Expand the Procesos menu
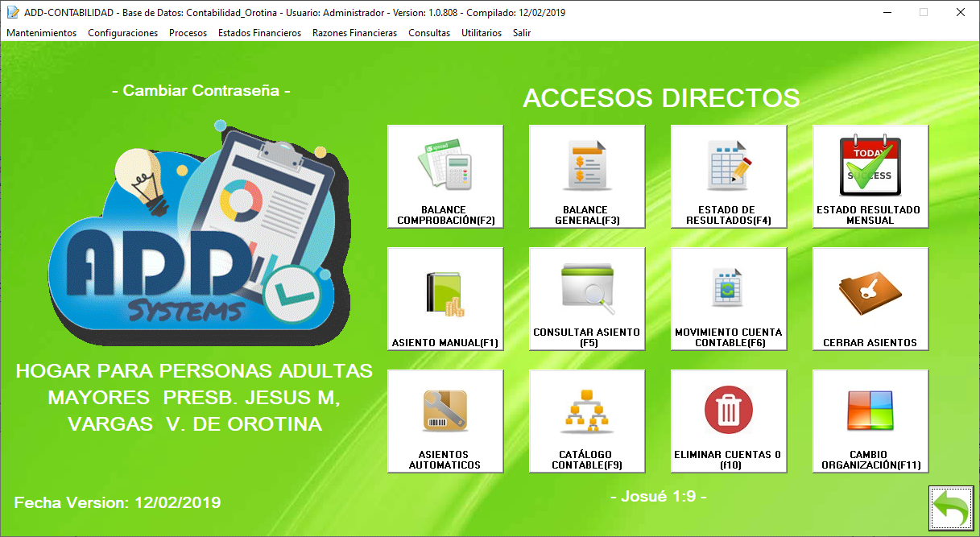The image size is (980, 537). pyautogui.click(x=188, y=33)
